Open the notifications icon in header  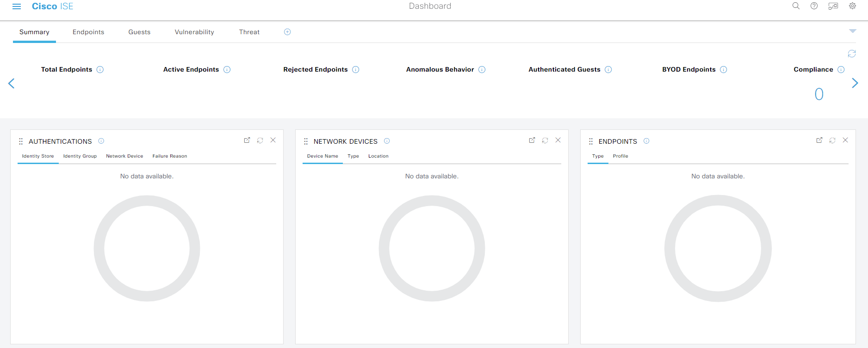(833, 6)
